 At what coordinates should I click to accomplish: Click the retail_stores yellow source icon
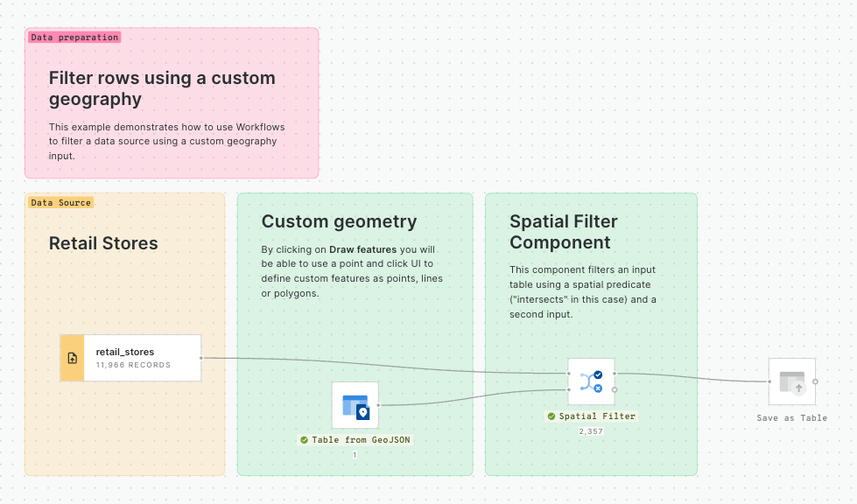[72, 358]
